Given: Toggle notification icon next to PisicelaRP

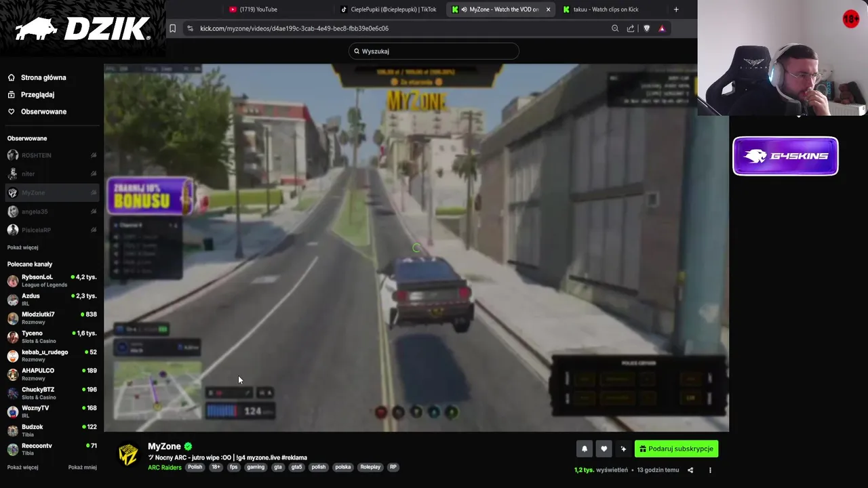Looking at the screenshot, I should pos(94,230).
